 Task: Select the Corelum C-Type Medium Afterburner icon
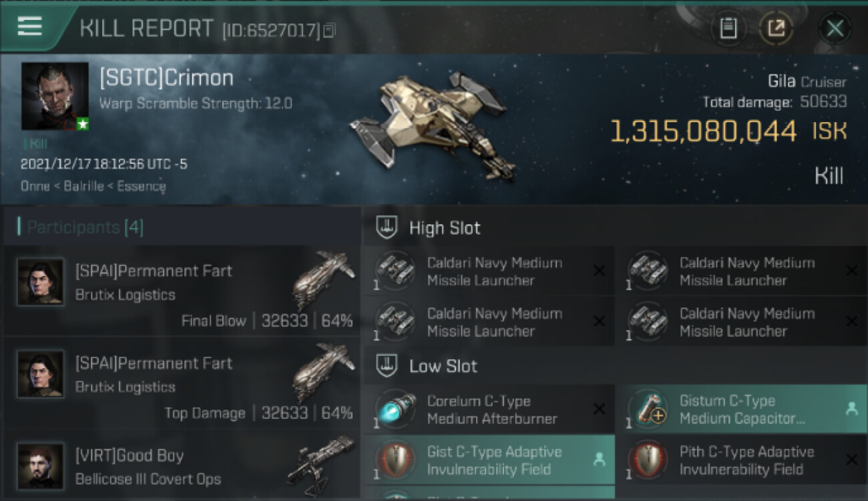point(395,409)
